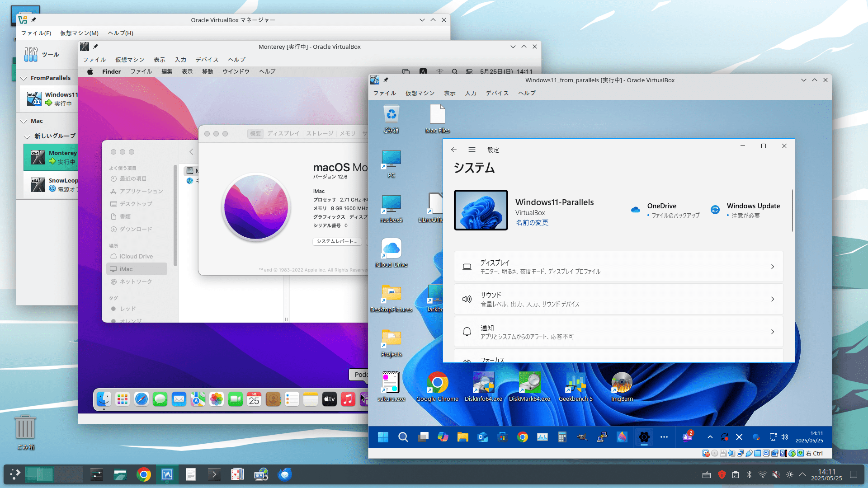The image size is (868, 488).
Task: Select the Windows recycle bin icon in VM
Action: click(x=392, y=119)
